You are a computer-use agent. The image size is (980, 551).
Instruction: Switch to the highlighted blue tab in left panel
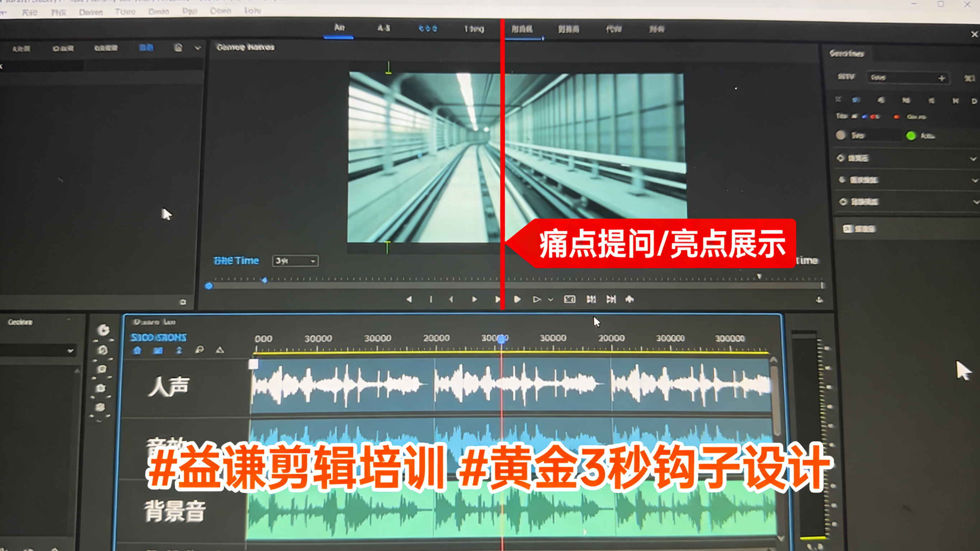(146, 48)
